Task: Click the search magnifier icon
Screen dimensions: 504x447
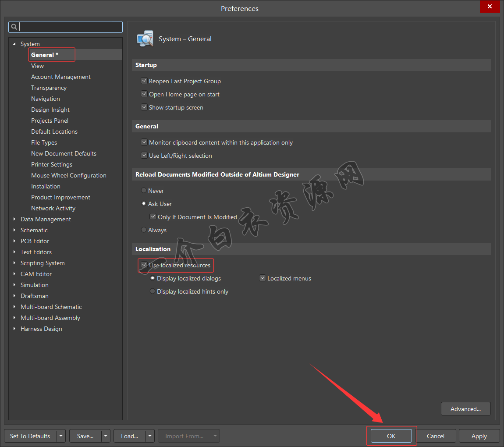Action: point(14,27)
